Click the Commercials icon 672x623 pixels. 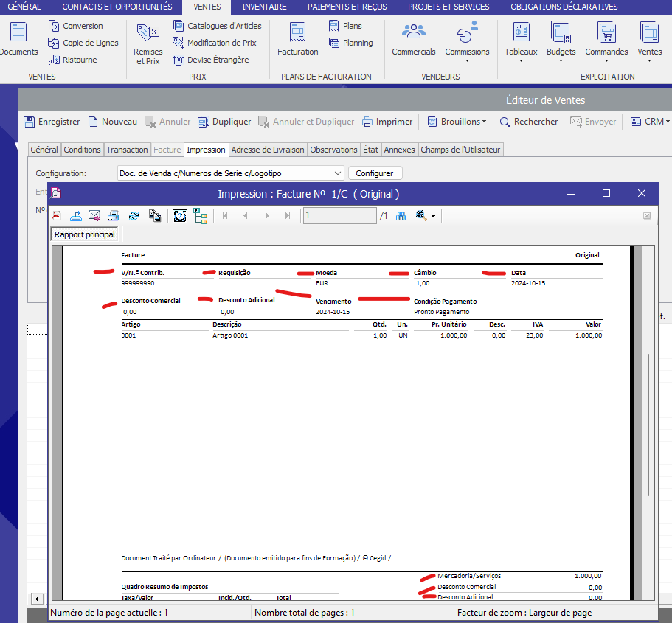[x=414, y=39]
